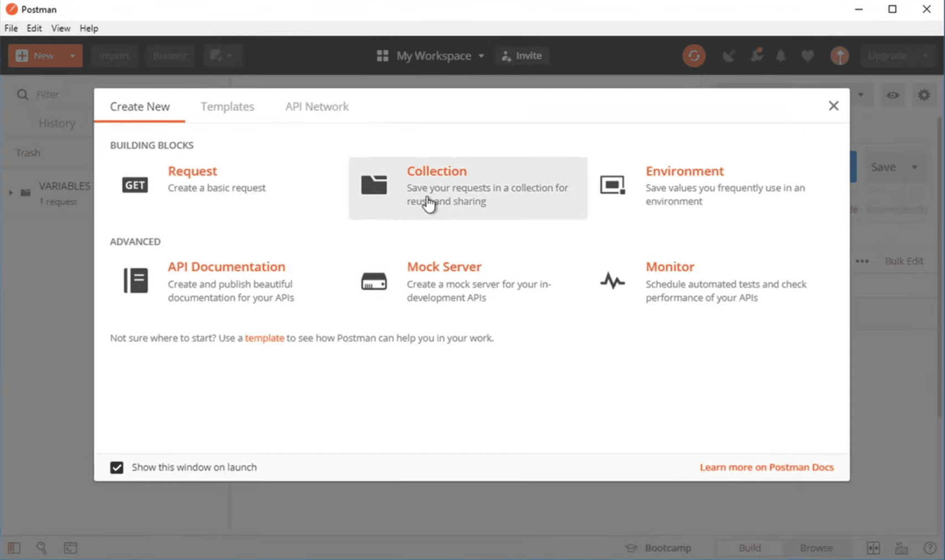Click the Collection folder icon
This screenshot has width=945, height=560.
coord(374,185)
